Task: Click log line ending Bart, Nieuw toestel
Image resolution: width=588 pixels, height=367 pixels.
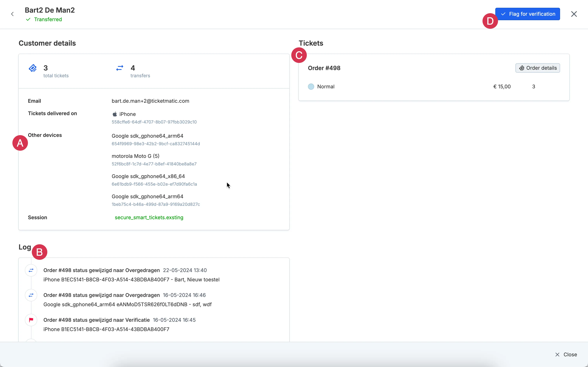Action: tap(131, 280)
